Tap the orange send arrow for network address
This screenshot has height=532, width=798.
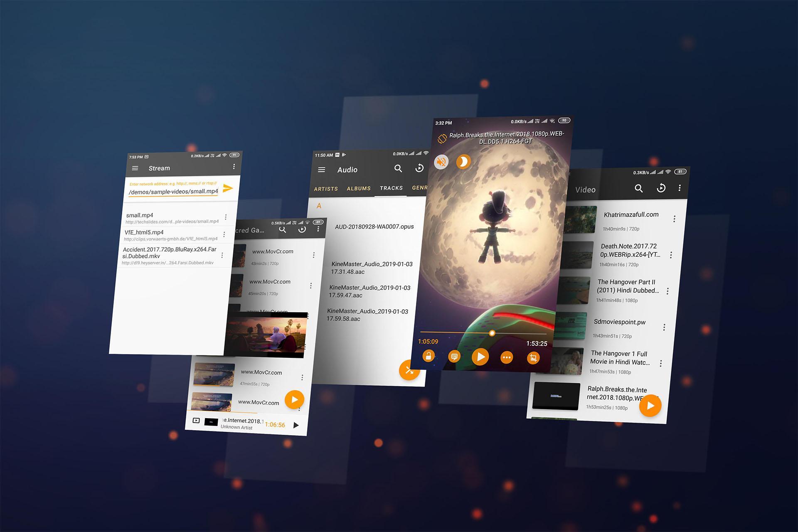pyautogui.click(x=228, y=188)
